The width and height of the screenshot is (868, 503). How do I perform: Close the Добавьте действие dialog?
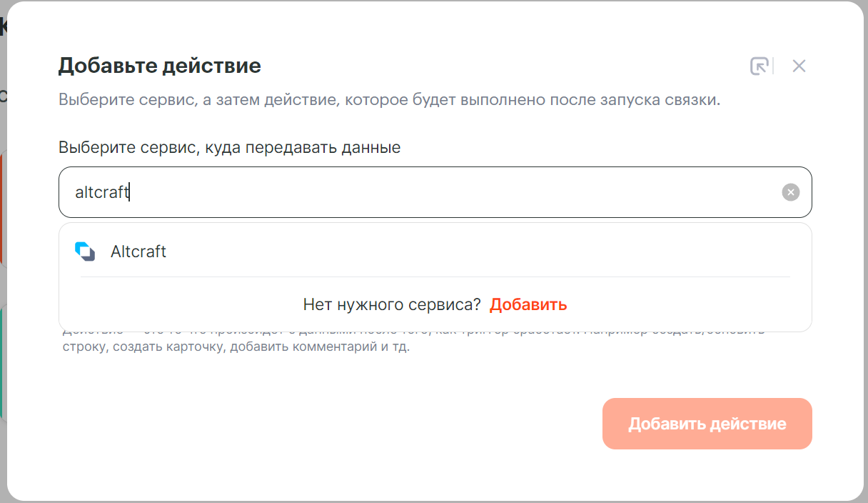point(799,66)
